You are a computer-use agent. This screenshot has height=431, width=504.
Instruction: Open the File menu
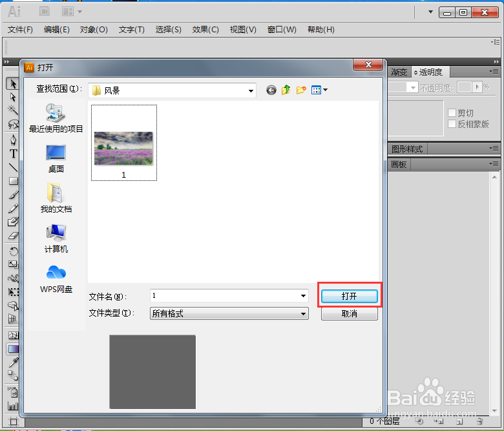tap(20, 30)
